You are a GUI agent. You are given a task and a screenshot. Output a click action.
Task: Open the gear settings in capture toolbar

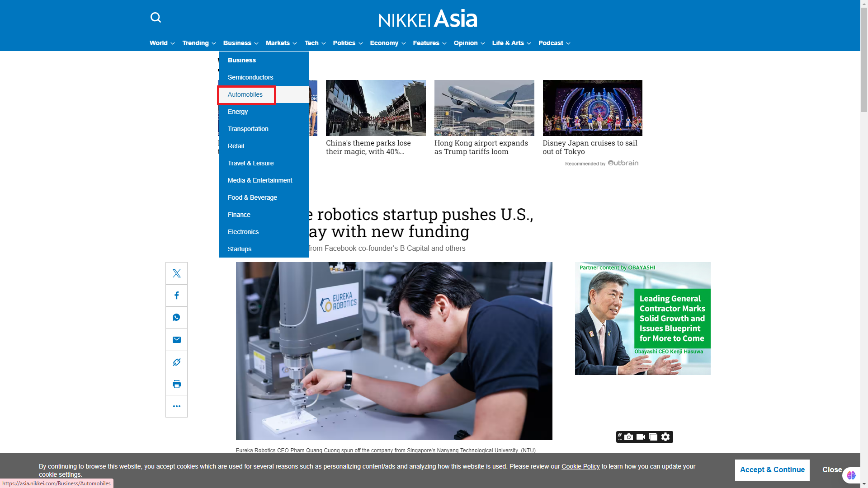click(x=665, y=437)
